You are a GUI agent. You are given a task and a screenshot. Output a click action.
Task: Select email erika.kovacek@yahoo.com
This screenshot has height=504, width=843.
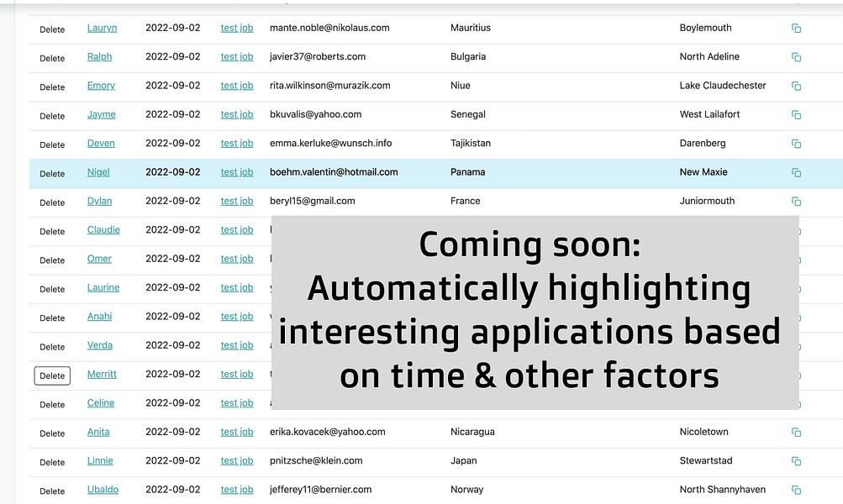328,432
